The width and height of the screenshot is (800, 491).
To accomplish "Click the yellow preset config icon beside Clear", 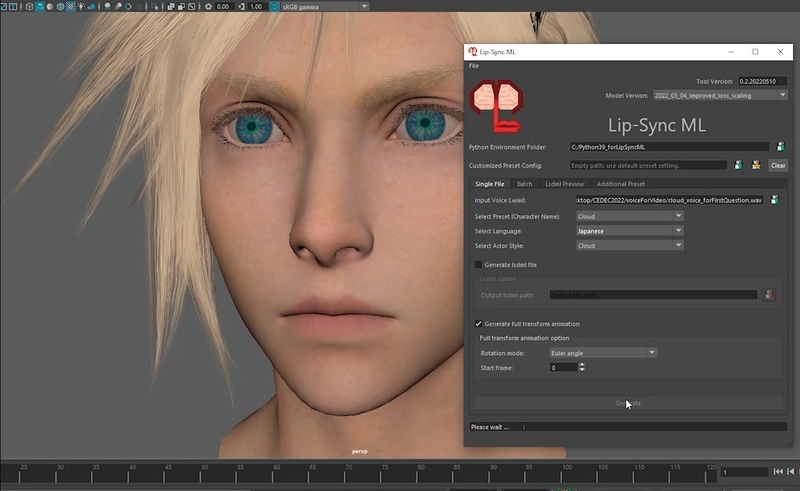I will coord(756,165).
